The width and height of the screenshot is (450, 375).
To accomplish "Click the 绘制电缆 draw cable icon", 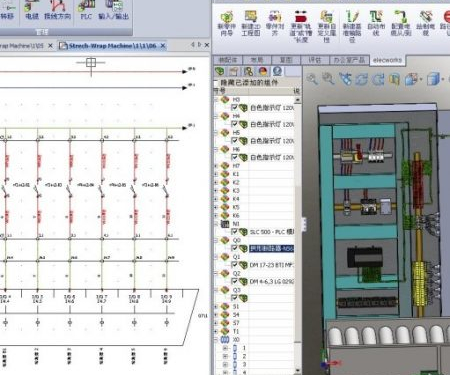I will coord(425,23).
